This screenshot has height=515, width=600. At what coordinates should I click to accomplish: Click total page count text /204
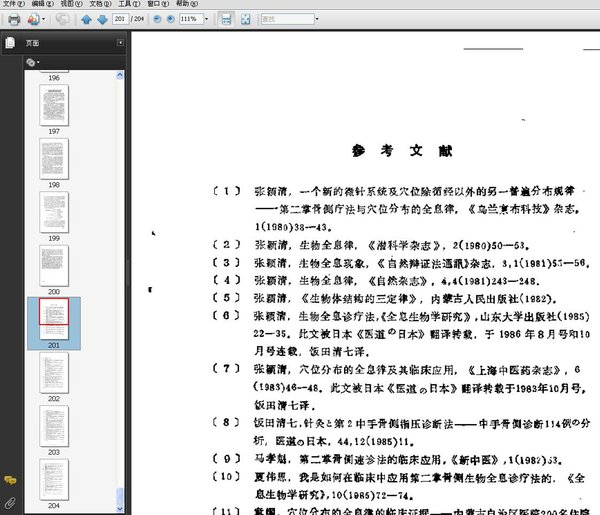(x=137, y=19)
